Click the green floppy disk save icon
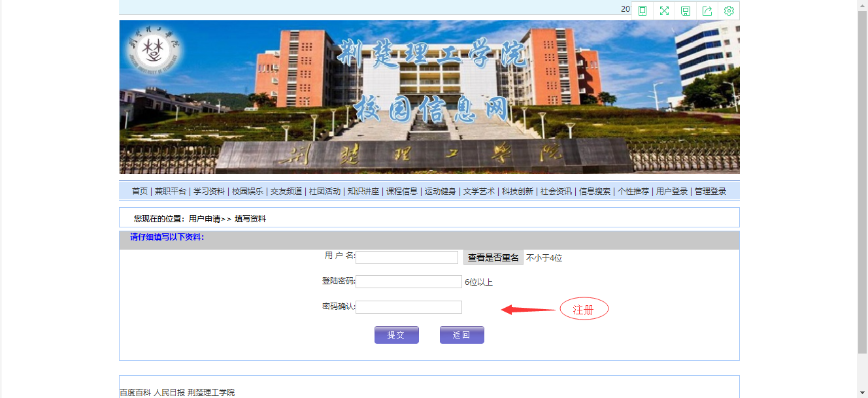 686,10
